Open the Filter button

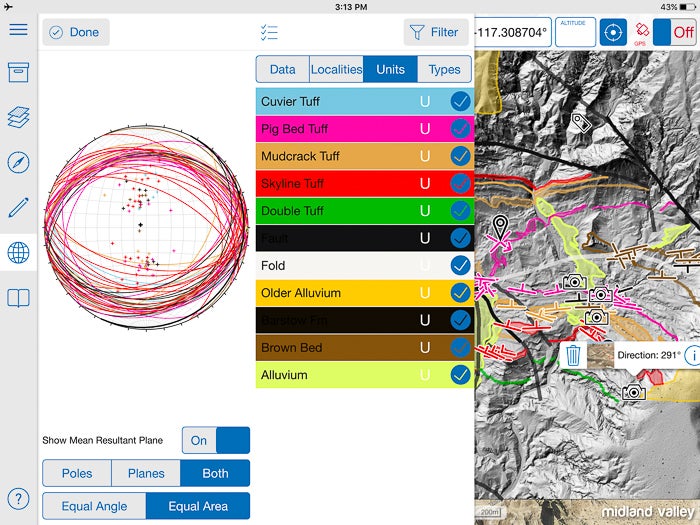point(435,32)
